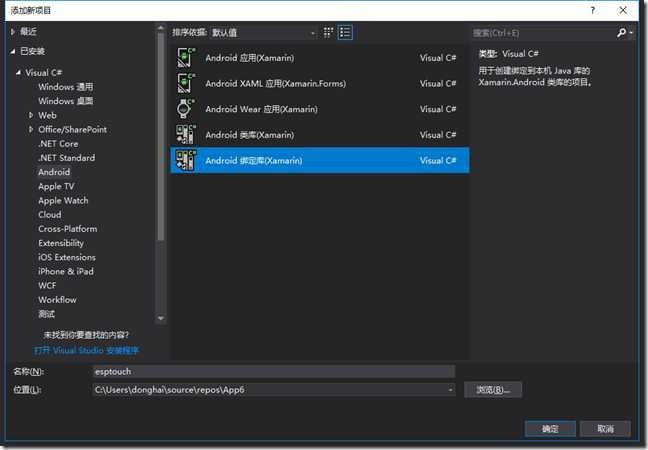Click the Android XAML 应用 template icon
The width and height of the screenshot is (648, 450).
(x=186, y=83)
